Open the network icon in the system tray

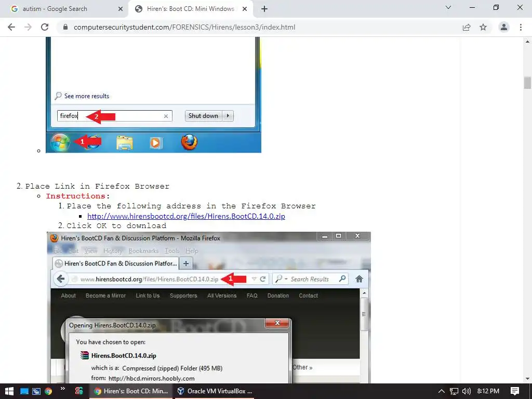pos(454,391)
